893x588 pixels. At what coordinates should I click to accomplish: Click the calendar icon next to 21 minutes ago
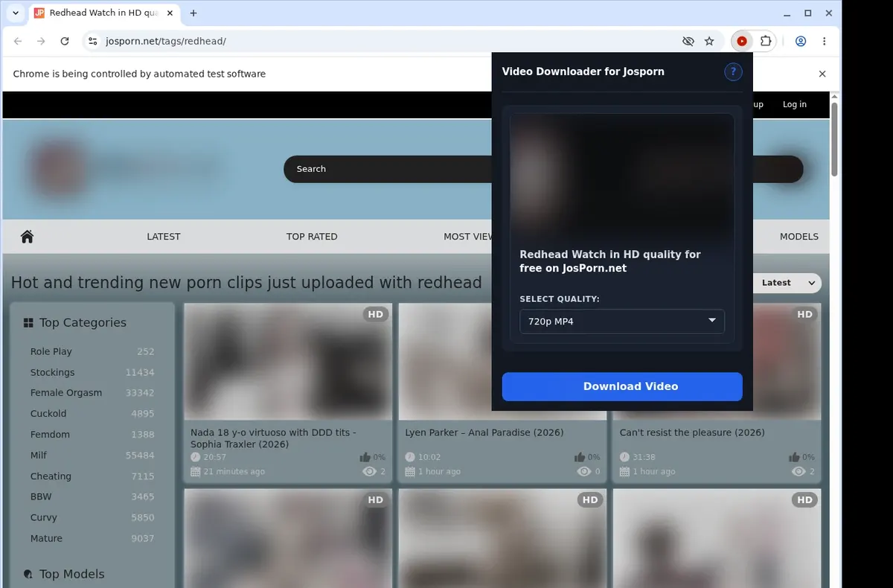[196, 472]
